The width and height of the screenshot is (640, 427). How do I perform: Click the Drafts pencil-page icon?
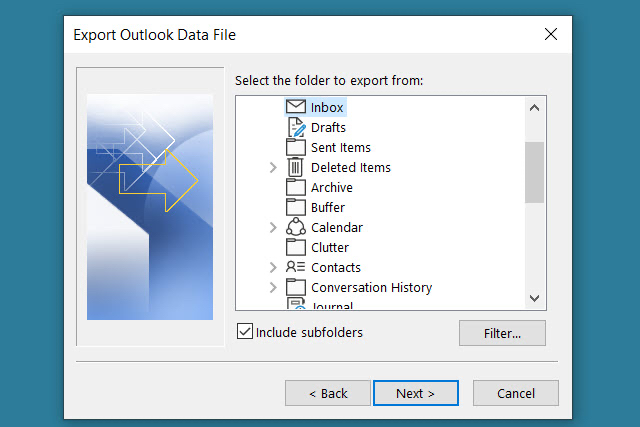pyautogui.click(x=295, y=127)
